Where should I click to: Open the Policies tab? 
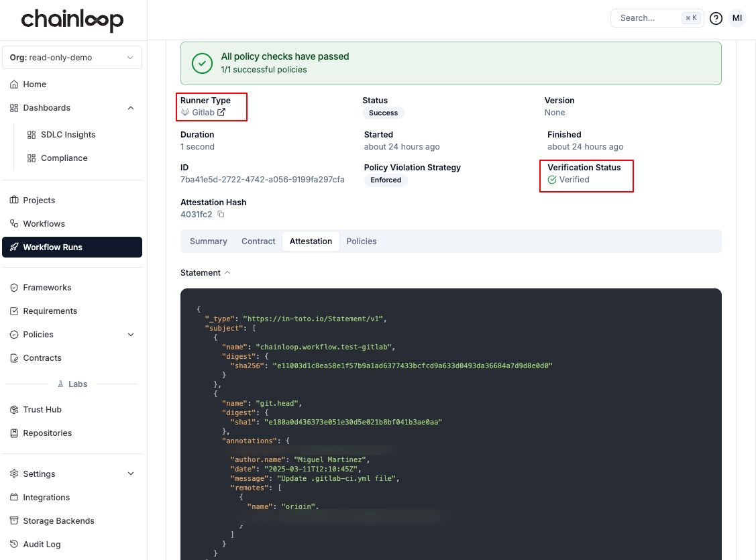(361, 241)
